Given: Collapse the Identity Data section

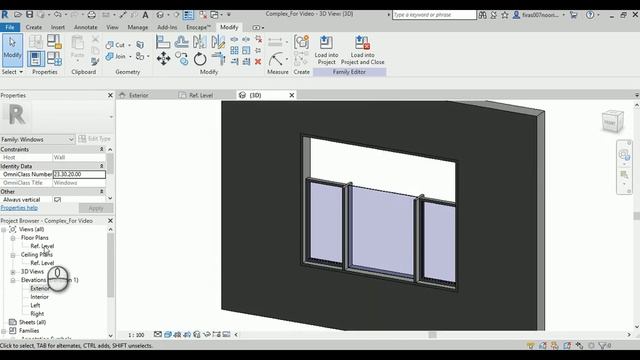Looking at the screenshot, I should click(102, 166).
